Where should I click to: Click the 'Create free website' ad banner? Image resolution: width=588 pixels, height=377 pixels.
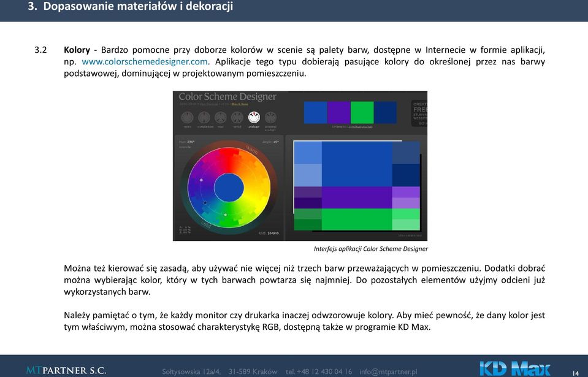click(x=419, y=113)
